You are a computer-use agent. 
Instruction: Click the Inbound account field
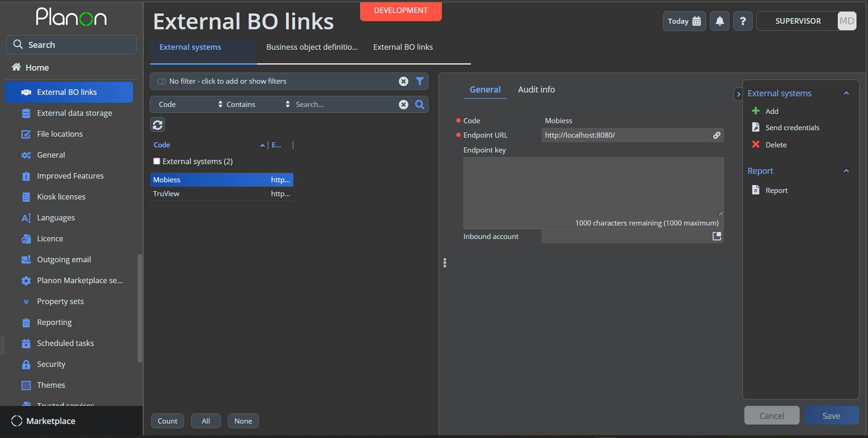click(x=632, y=236)
